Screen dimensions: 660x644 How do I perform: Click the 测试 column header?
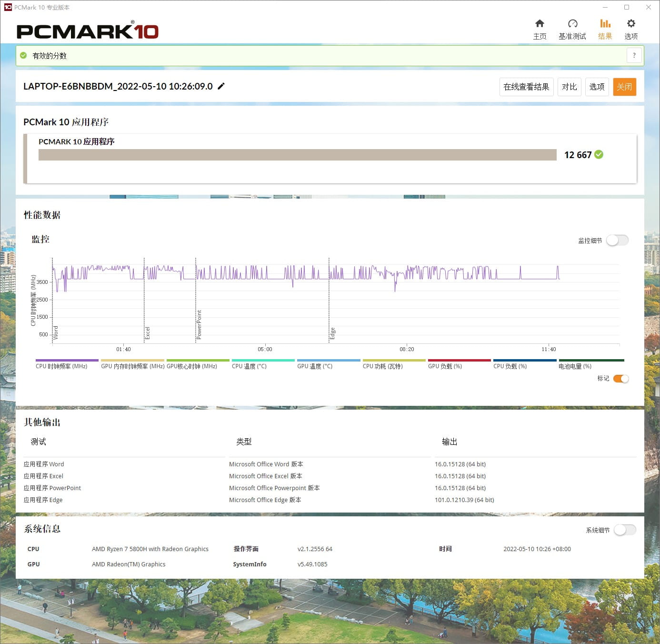pos(39,442)
